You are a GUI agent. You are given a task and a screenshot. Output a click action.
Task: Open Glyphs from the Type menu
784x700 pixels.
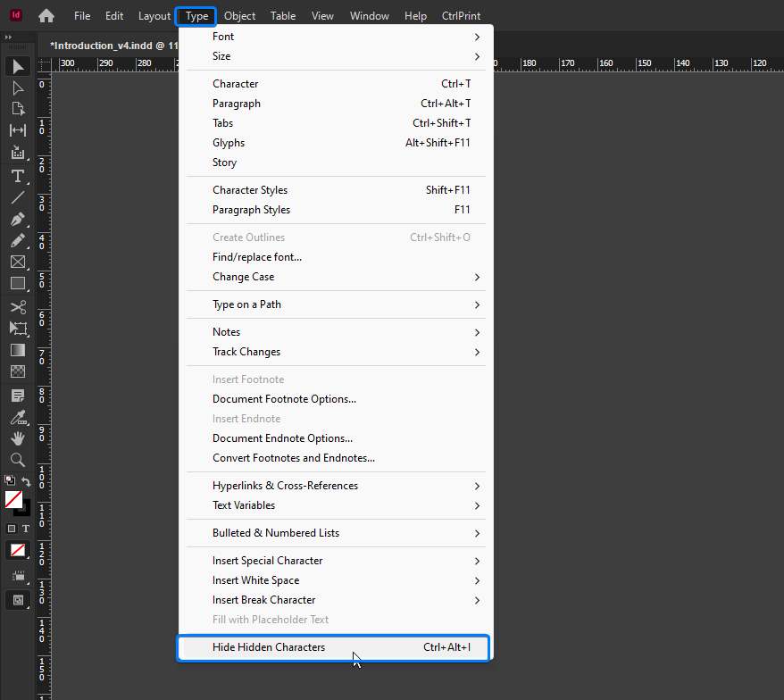336,143
